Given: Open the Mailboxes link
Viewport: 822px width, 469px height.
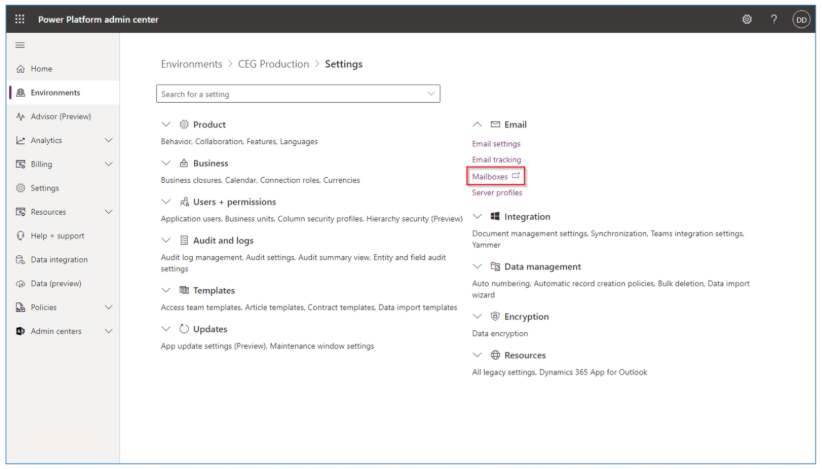Looking at the screenshot, I should [x=490, y=177].
